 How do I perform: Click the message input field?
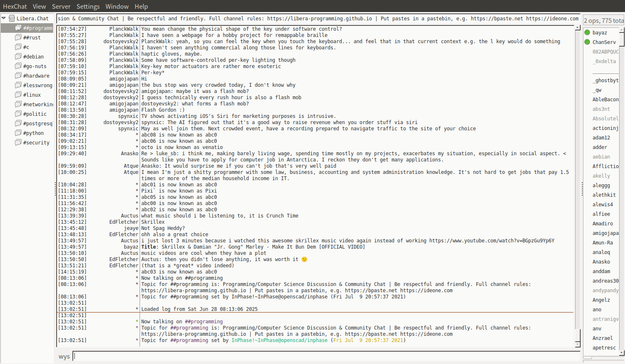(326, 356)
